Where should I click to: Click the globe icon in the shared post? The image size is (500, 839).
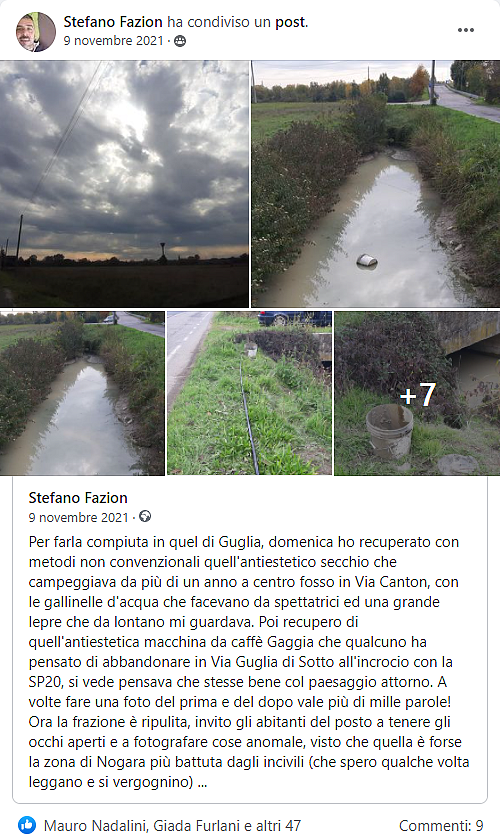tap(145, 516)
